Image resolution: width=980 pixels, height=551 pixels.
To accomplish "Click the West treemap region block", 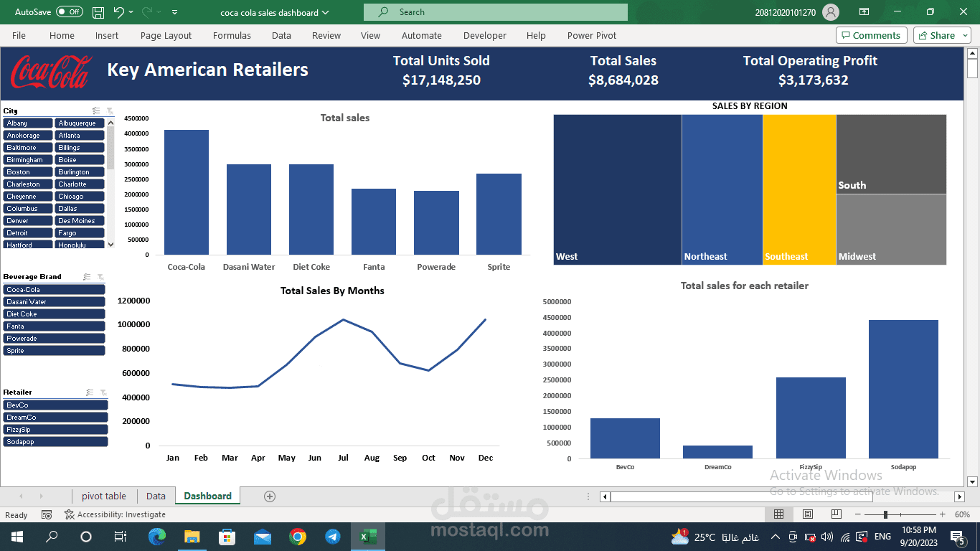I will (618, 189).
